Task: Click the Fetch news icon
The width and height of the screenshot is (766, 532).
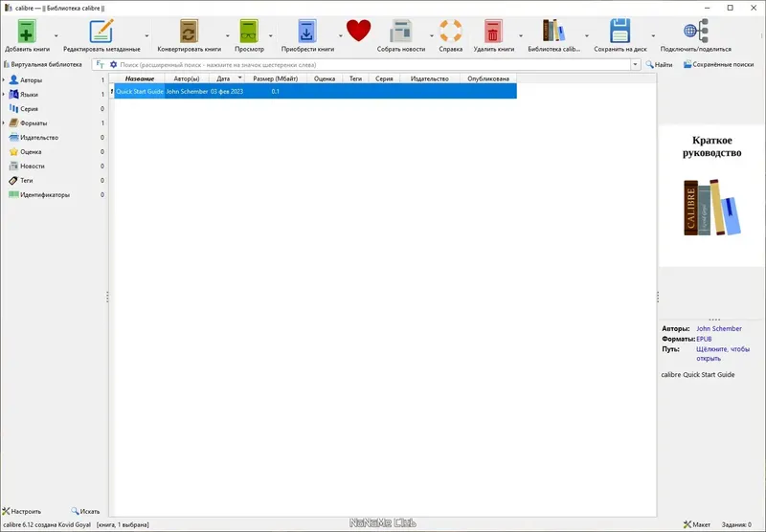Action: click(401, 32)
